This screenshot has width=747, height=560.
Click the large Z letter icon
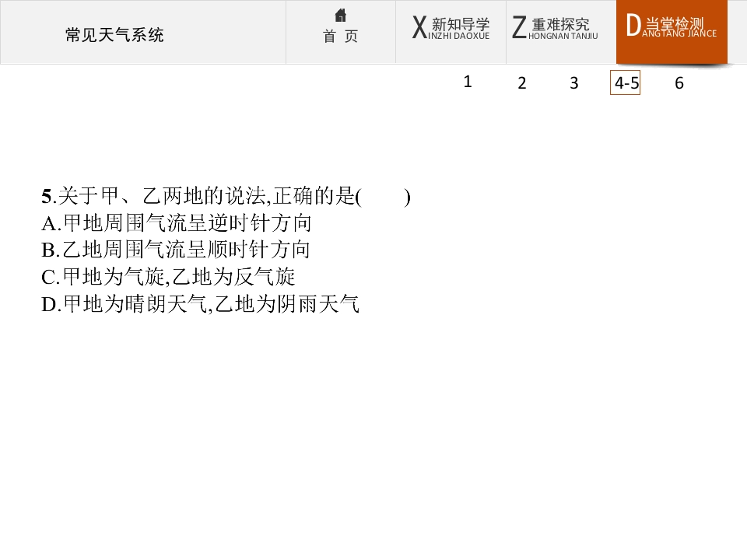(519, 27)
